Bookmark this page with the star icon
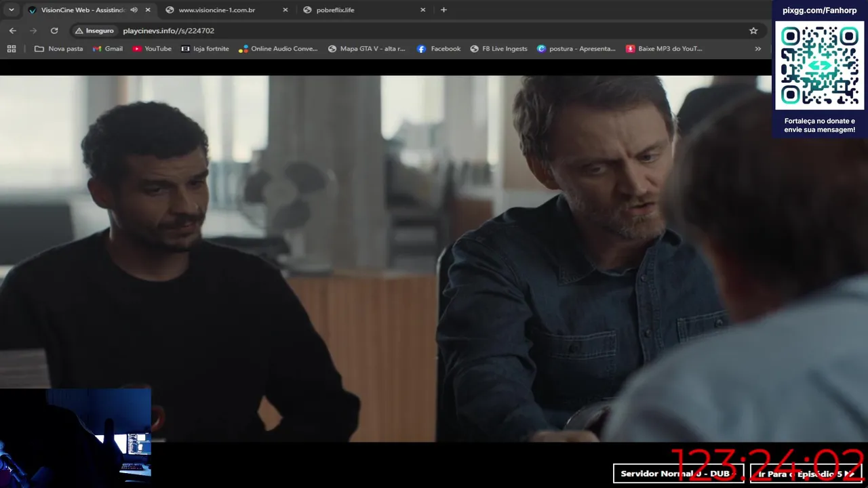 (x=753, y=30)
